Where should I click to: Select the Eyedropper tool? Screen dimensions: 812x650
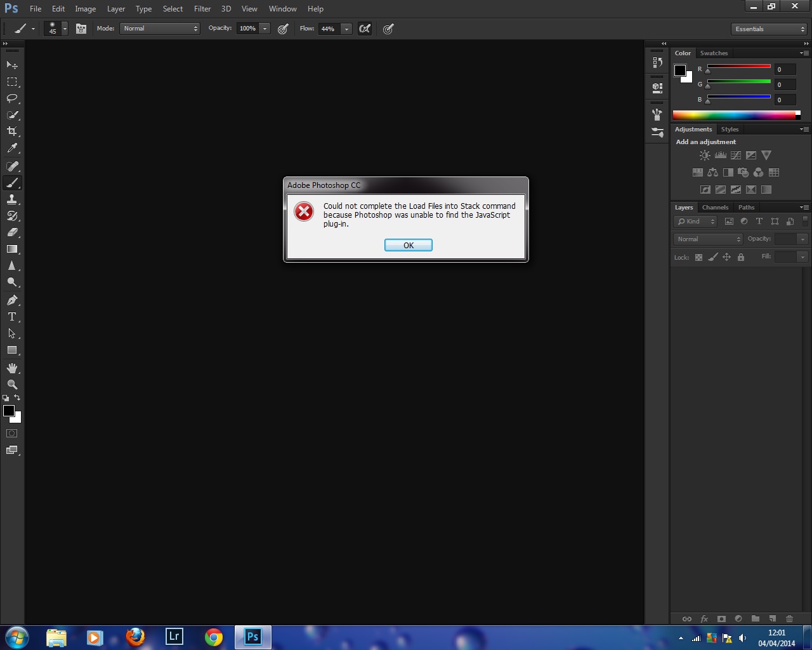[12, 148]
